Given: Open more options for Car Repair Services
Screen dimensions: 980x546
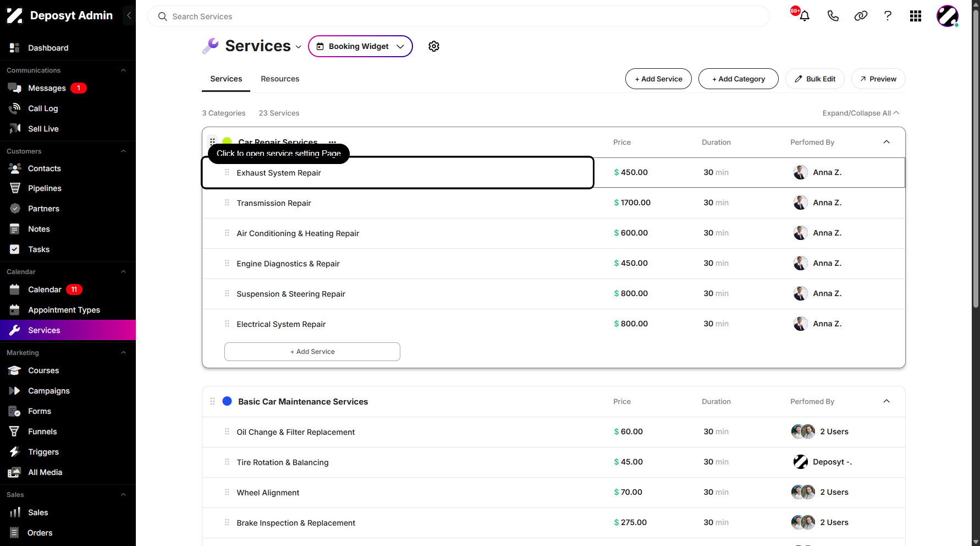Looking at the screenshot, I should 332,142.
